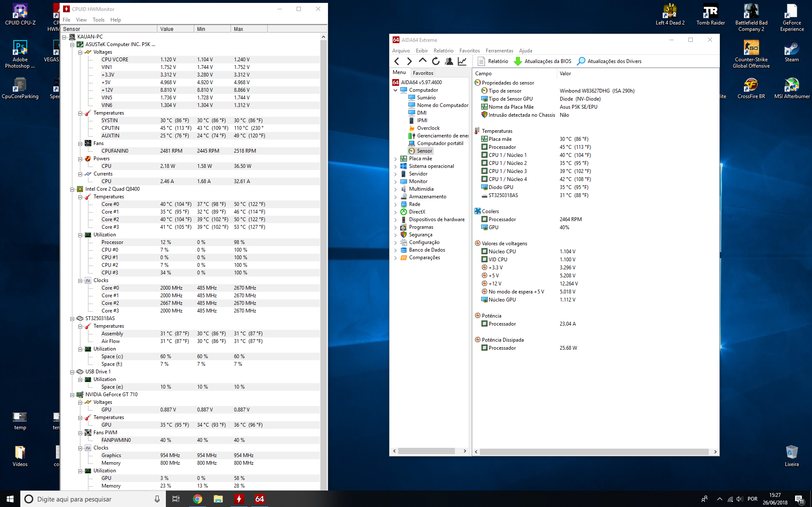Open CrossFire BR desktop icon

(x=751, y=88)
